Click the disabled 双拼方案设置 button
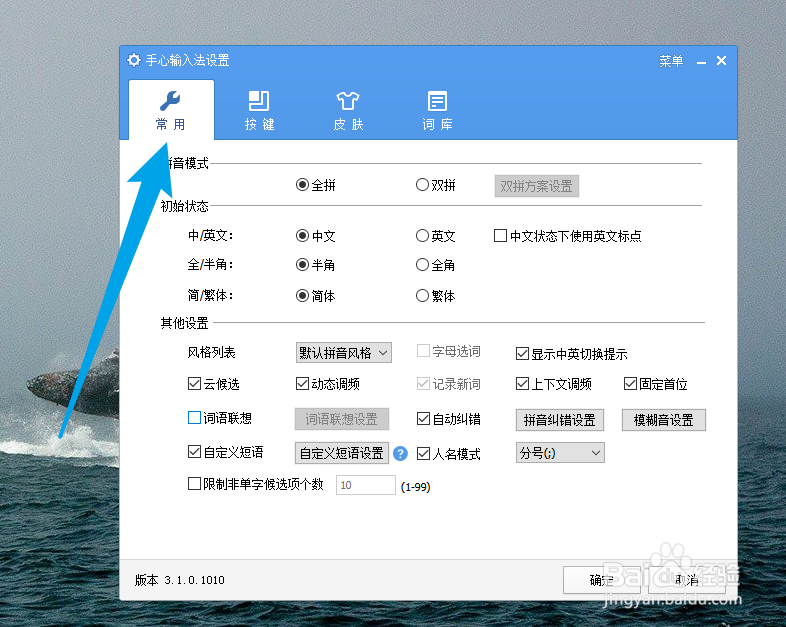The image size is (786, 627). click(536, 186)
